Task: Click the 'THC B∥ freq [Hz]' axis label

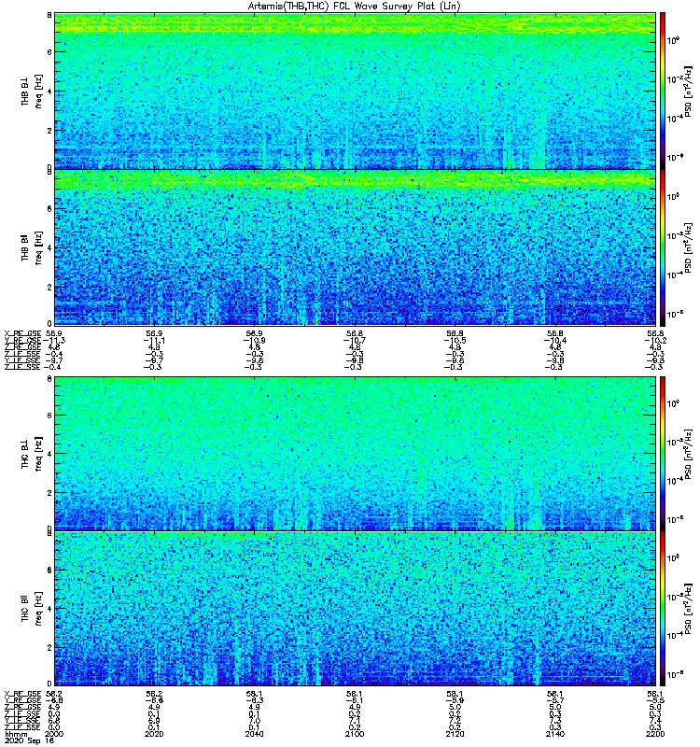Action: point(32,609)
